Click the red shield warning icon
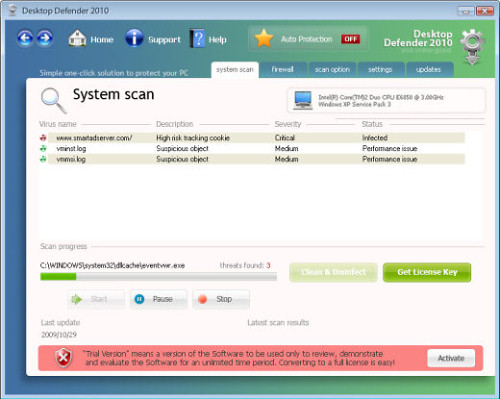Screen dimensions: 500x399 click(x=63, y=358)
